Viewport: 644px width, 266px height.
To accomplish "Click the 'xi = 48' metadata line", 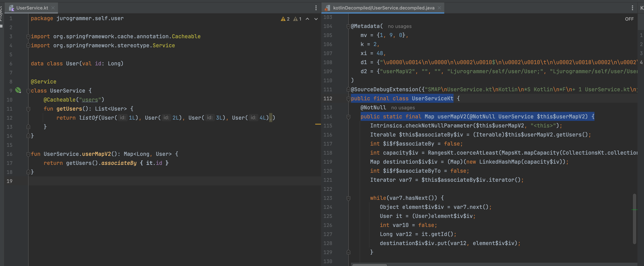I will pos(373,53).
